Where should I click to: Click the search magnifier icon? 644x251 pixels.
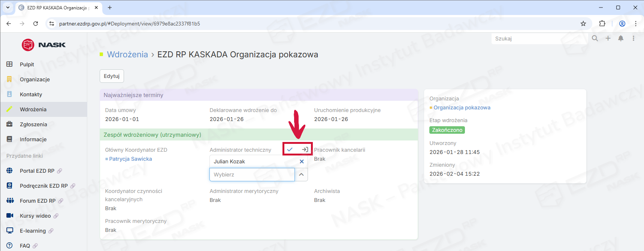click(595, 38)
